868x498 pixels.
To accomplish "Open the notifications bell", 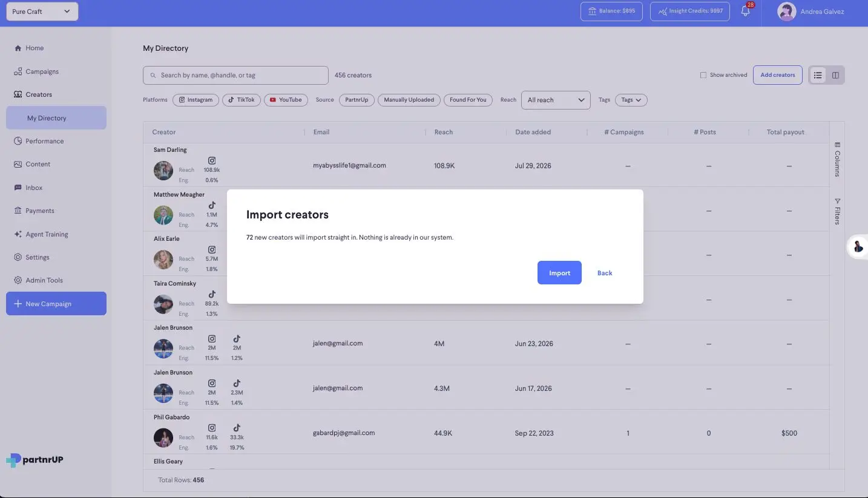I will [746, 11].
